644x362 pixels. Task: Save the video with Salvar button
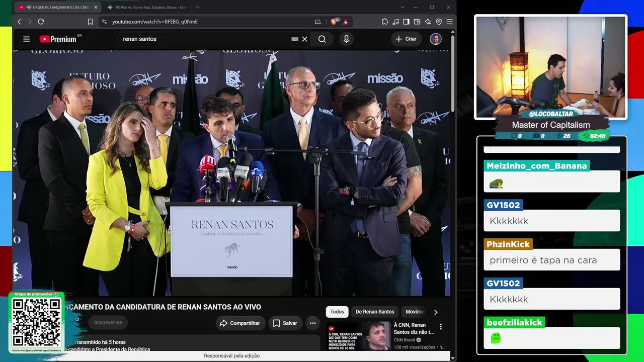click(x=285, y=323)
